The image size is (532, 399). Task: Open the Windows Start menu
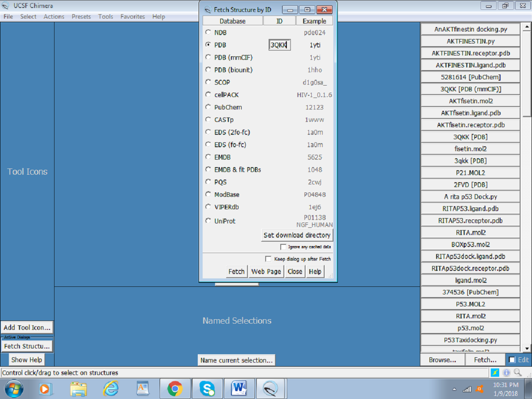click(14, 389)
